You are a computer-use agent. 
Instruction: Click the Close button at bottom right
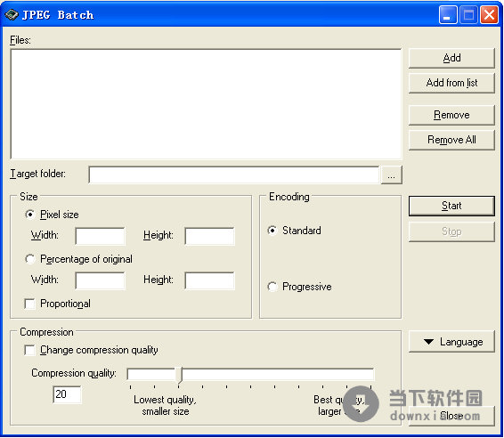coord(451,416)
